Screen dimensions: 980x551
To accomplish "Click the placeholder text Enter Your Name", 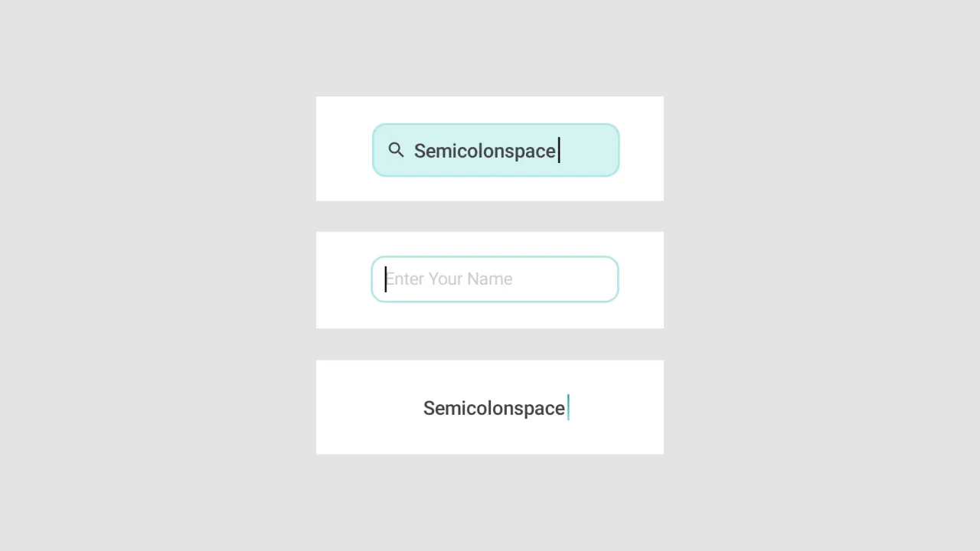I will tap(449, 279).
